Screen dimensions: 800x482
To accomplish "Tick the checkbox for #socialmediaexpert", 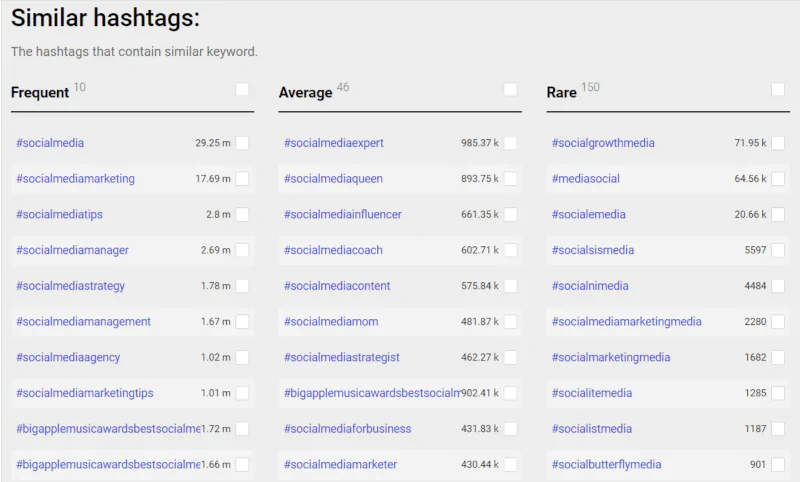I will [x=510, y=143].
